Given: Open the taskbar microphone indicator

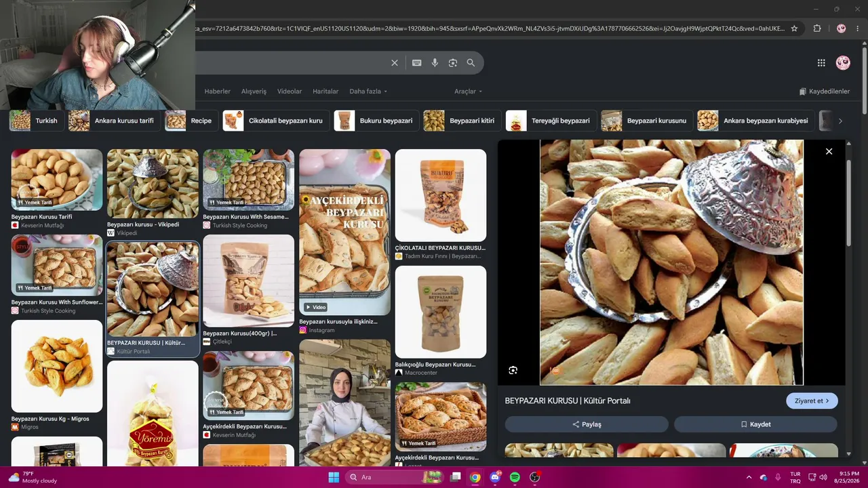Looking at the screenshot, I should 778,477.
